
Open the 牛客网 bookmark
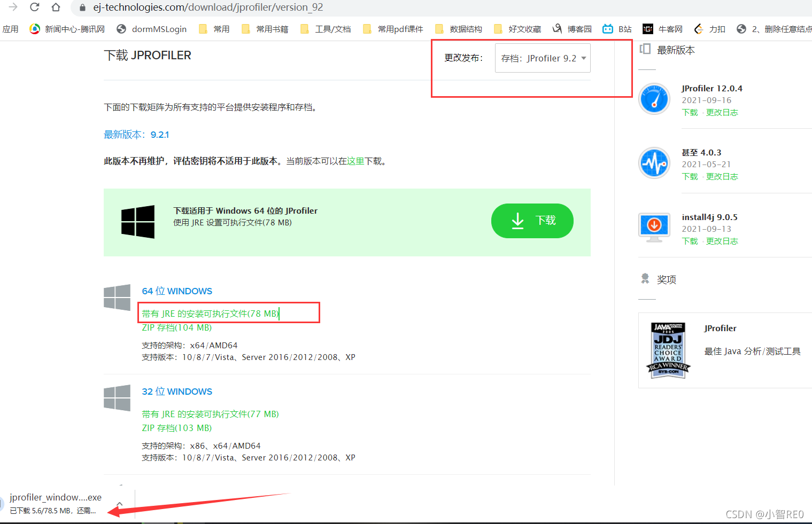coord(663,29)
